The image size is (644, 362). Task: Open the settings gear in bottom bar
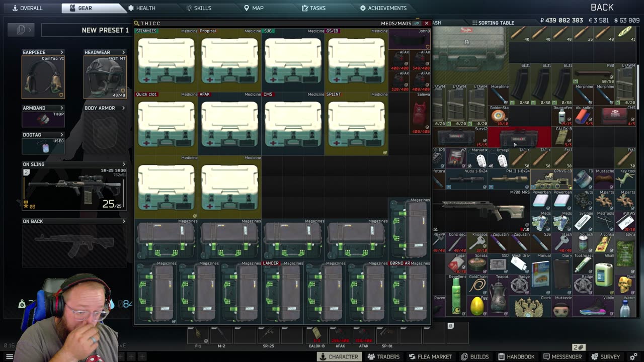pyautogui.click(x=633, y=356)
